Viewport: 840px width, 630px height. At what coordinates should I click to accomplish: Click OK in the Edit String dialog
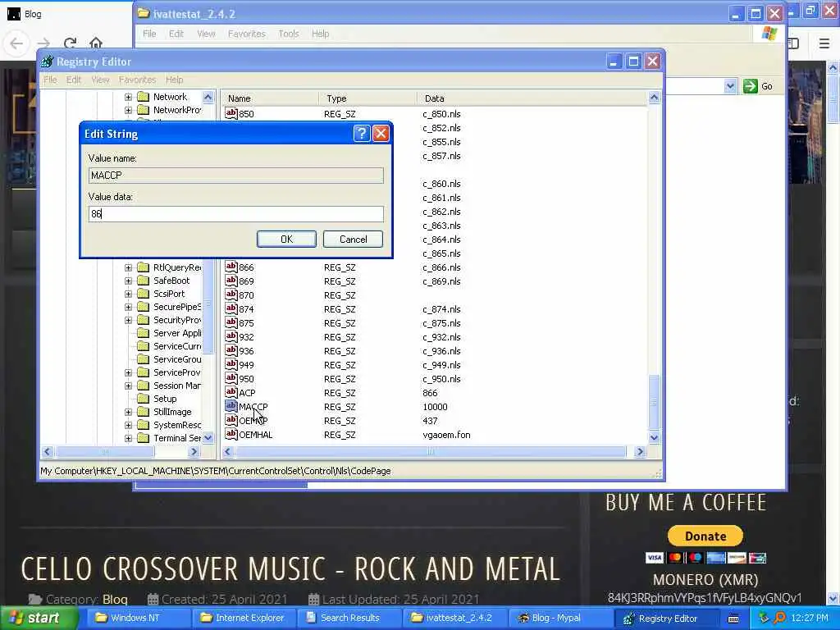pyautogui.click(x=286, y=239)
